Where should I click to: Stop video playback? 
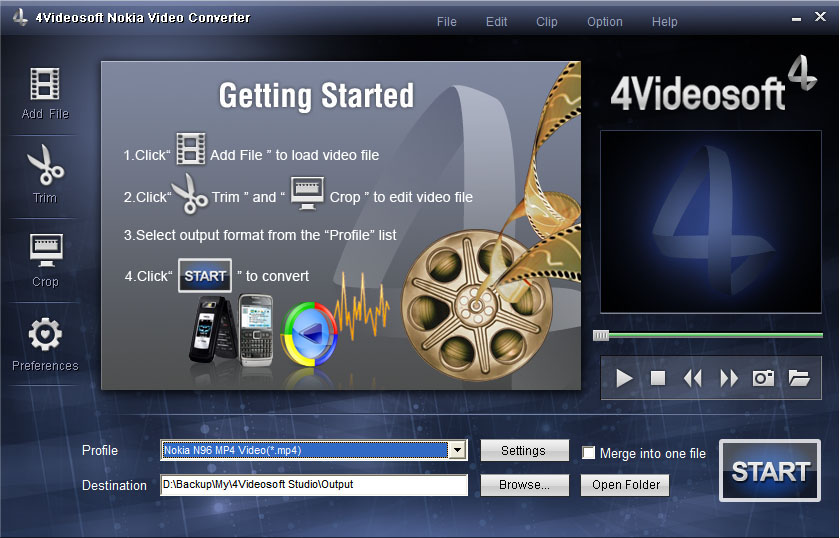pos(658,378)
